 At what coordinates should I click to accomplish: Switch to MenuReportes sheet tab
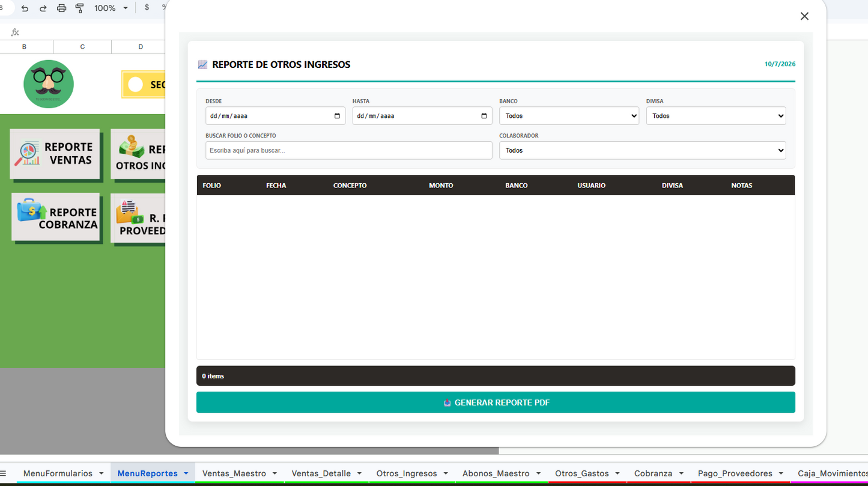point(147,473)
